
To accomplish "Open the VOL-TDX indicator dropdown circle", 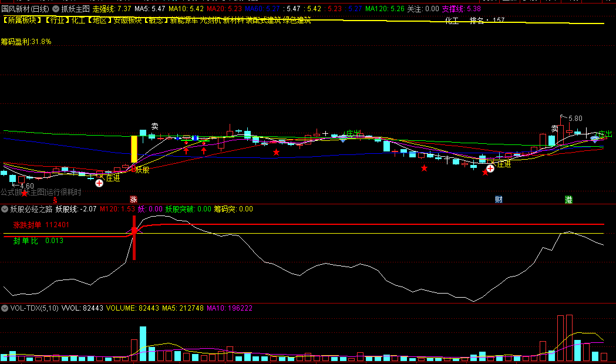I will pyautogui.click(x=5, y=308).
